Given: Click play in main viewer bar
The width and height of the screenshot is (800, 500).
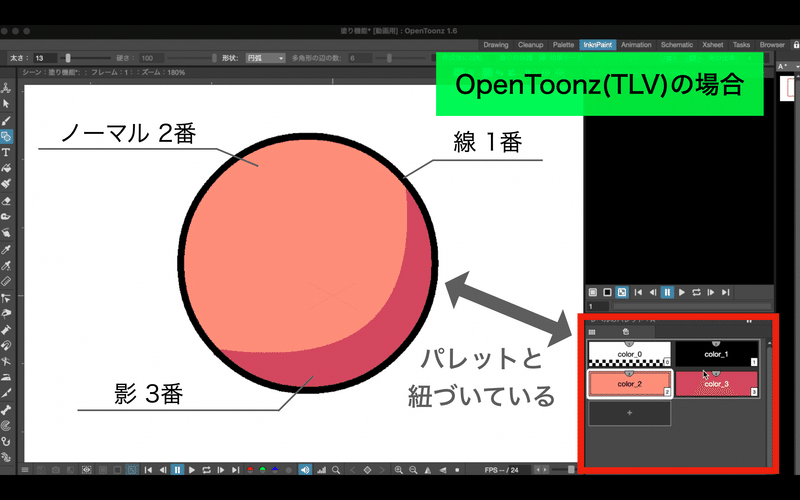Looking at the screenshot, I should click(192, 470).
